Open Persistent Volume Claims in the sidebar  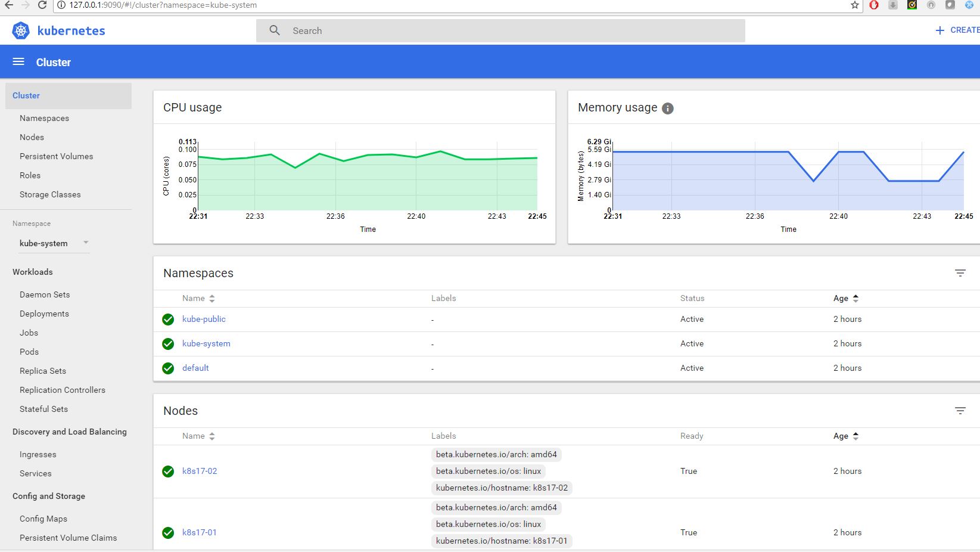click(x=68, y=538)
